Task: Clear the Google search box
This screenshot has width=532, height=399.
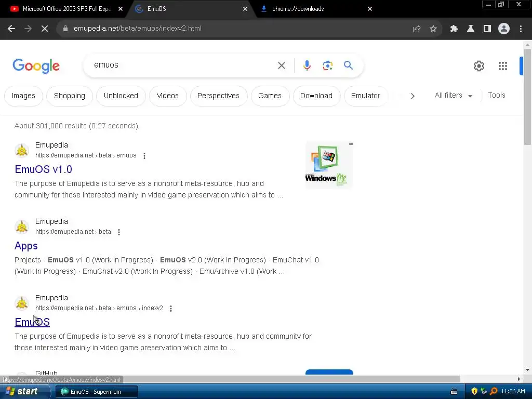Action: coord(281,65)
